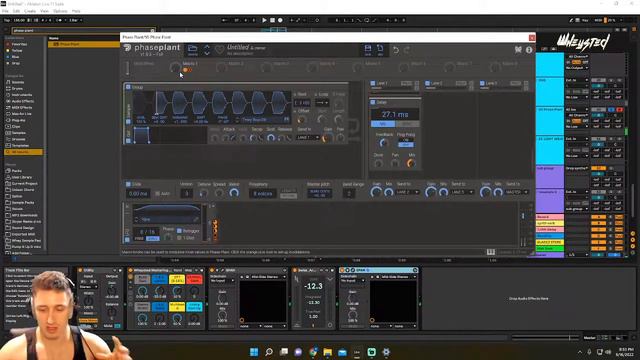Viewport: 640px width, 360px height.
Task: Click the browser search field
Action: coord(83,30)
